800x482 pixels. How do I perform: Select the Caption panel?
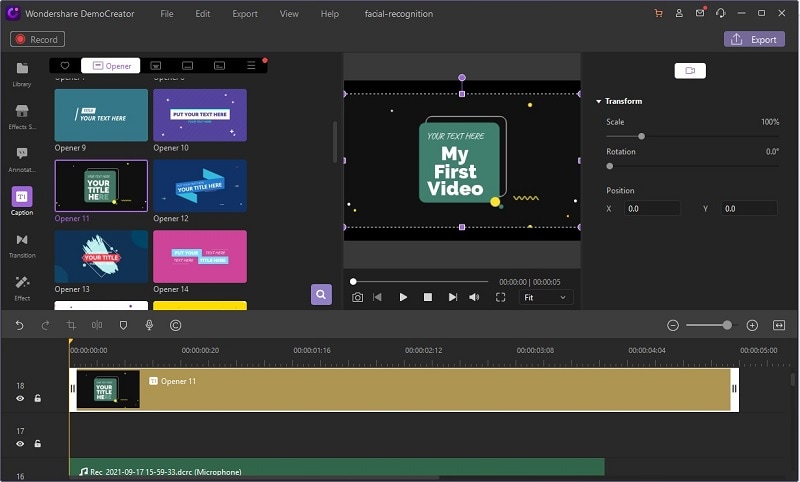pyautogui.click(x=22, y=201)
